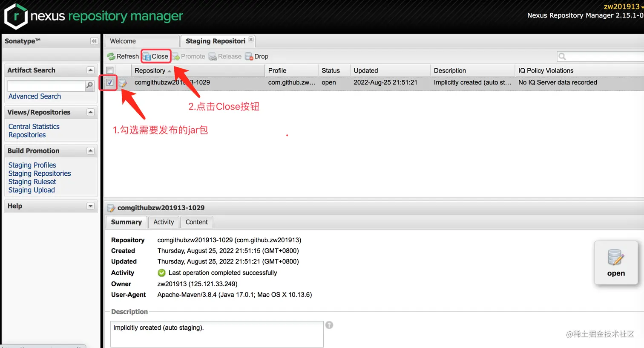Open the Staging Profiles link
The height and width of the screenshot is (348, 644).
pyautogui.click(x=32, y=165)
